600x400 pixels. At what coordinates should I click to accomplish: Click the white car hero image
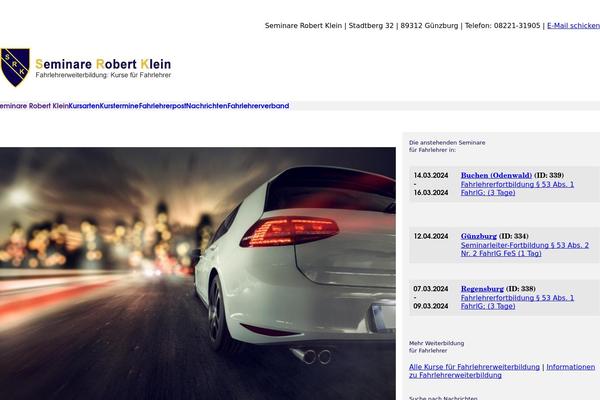198,274
